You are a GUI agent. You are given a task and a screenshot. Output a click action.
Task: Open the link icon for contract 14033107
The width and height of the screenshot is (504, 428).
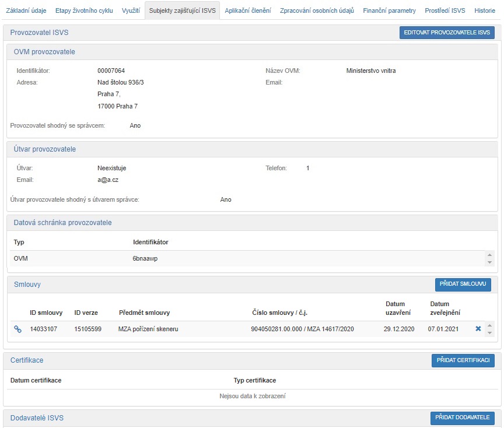coord(17,329)
